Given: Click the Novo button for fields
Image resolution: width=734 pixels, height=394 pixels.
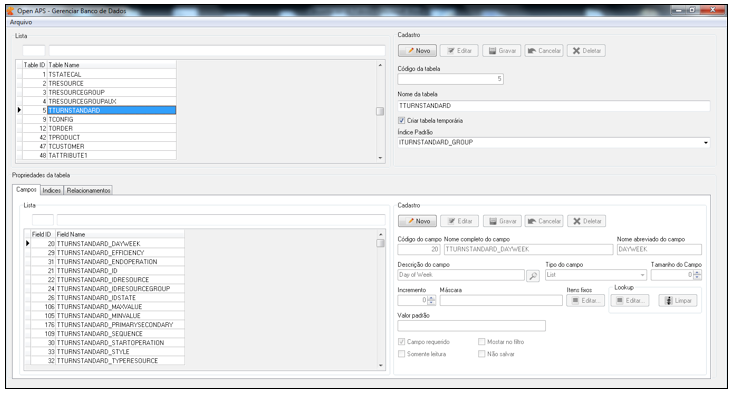Looking at the screenshot, I should point(418,221).
